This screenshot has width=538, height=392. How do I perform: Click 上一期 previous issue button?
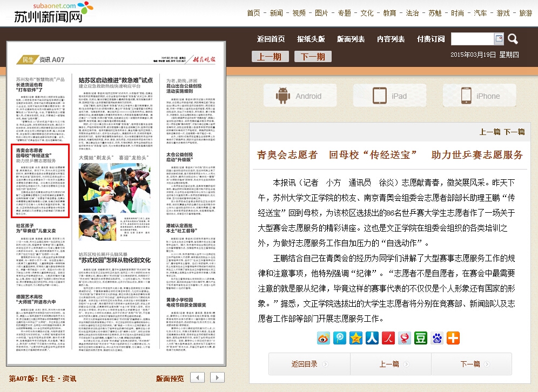click(x=270, y=57)
